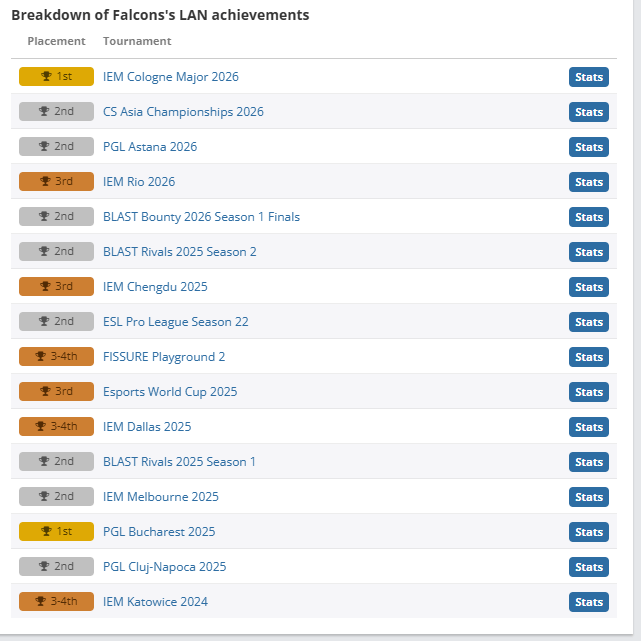Click the gold 1st badge for PGL Bucharest
Viewport: 641px width, 641px height.
56,531
